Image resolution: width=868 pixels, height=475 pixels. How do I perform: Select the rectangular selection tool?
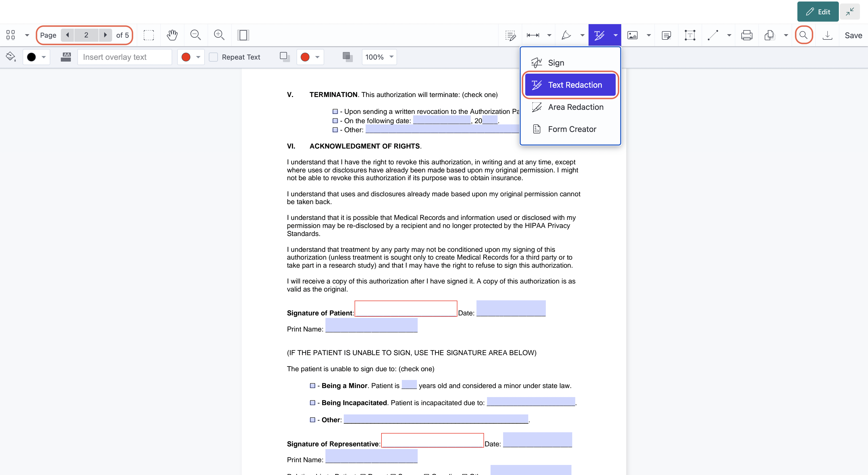click(149, 35)
